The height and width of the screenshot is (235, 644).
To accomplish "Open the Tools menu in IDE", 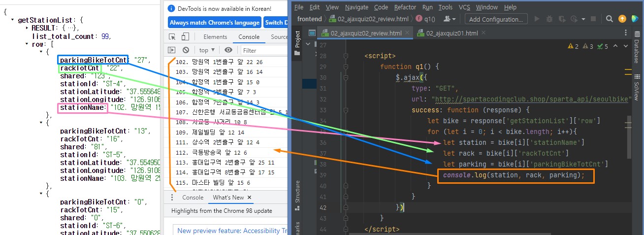I will (445, 7).
